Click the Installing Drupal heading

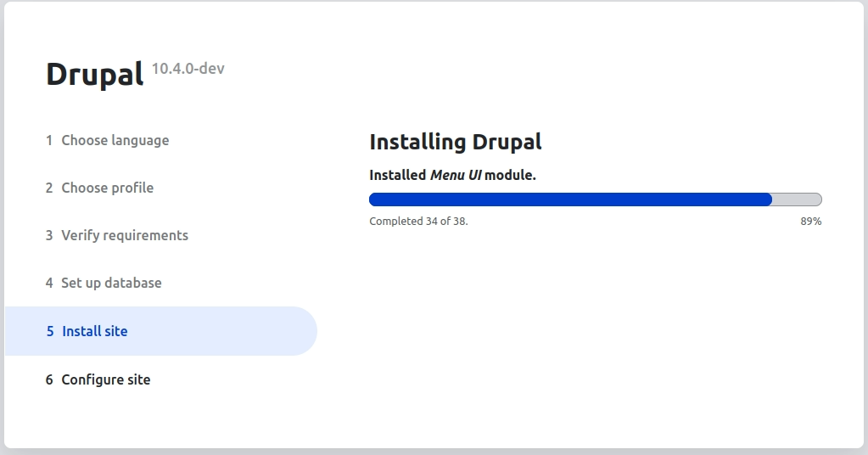point(456,142)
